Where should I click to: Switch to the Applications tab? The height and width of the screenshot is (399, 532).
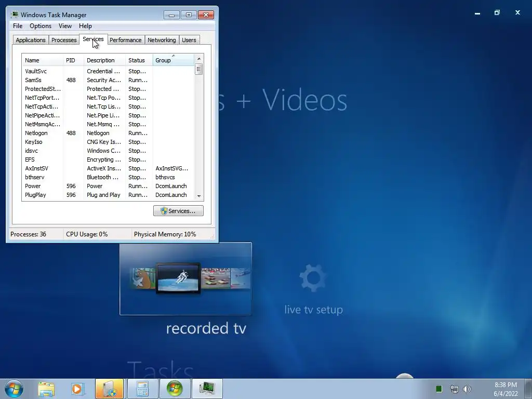(31, 40)
